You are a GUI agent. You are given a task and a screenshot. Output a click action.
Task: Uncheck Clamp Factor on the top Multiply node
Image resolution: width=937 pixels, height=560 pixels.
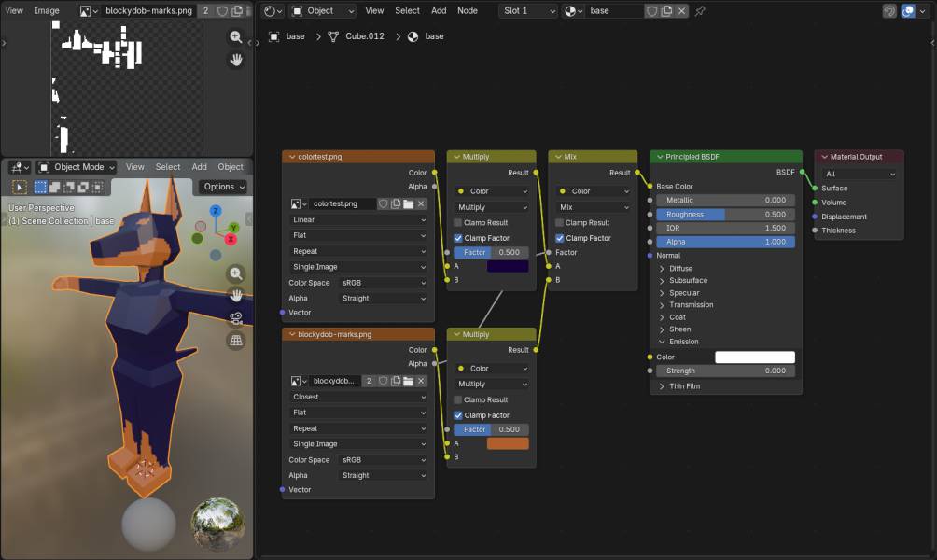pyautogui.click(x=458, y=238)
